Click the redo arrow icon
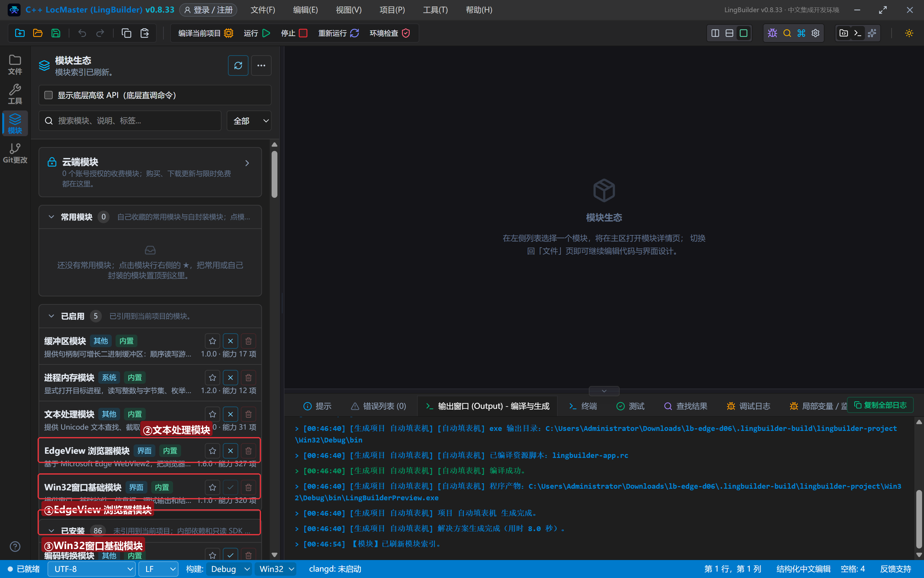The image size is (924, 578). pos(100,33)
